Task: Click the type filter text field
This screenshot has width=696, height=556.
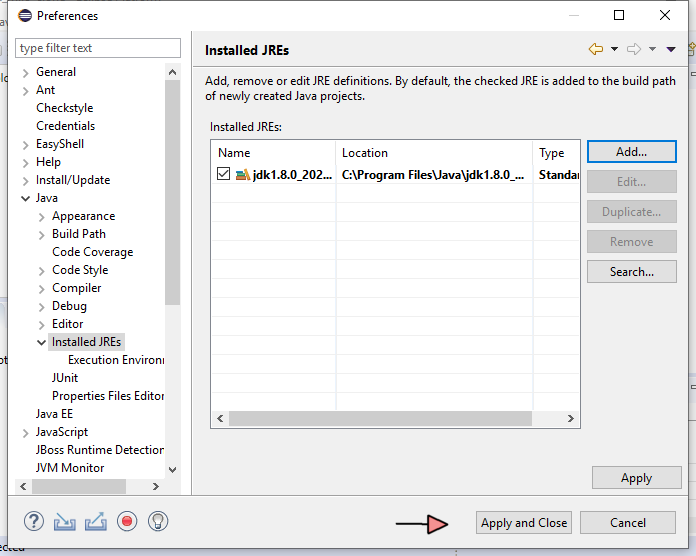Action: (98, 48)
